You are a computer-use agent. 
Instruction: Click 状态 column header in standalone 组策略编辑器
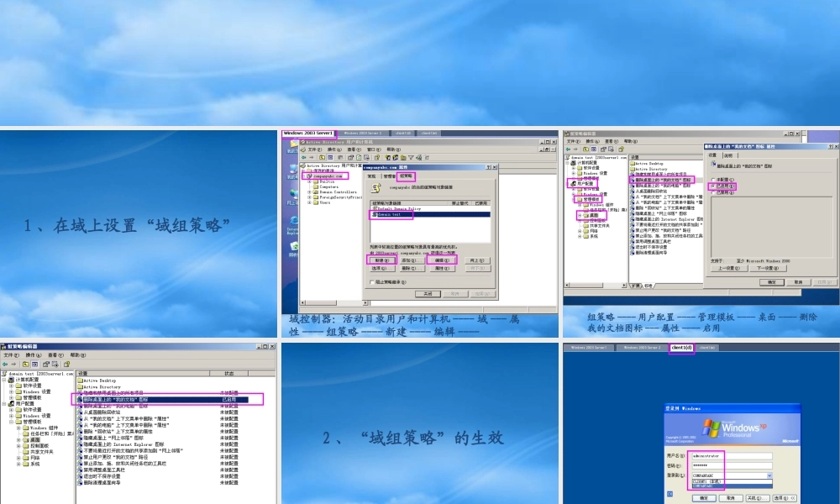tap(229, 373)
